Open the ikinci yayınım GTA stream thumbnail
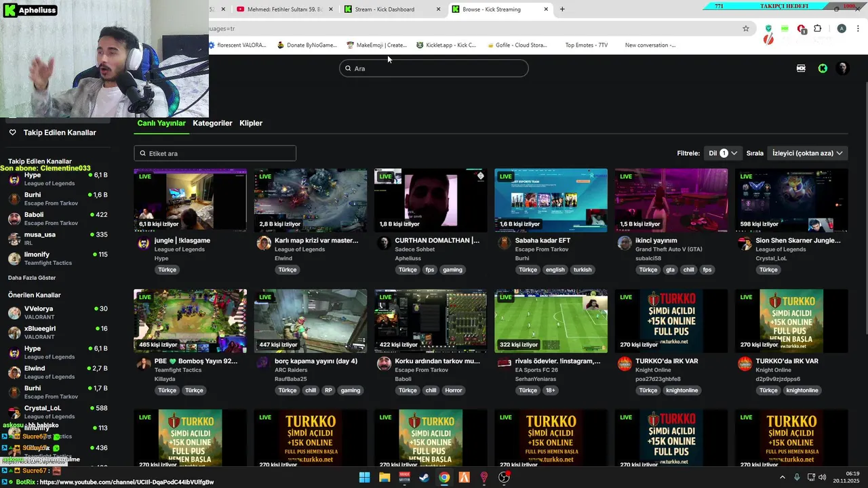 [671, 201]
